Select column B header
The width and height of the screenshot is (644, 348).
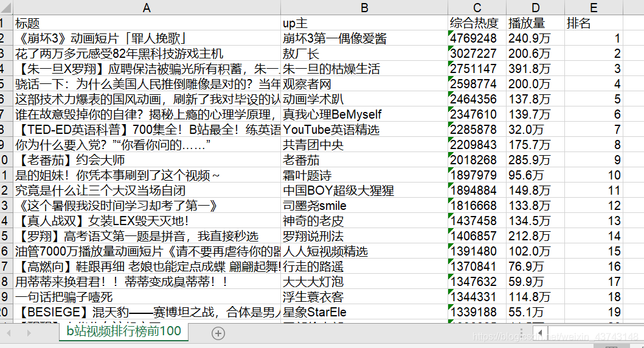point(364,7)
